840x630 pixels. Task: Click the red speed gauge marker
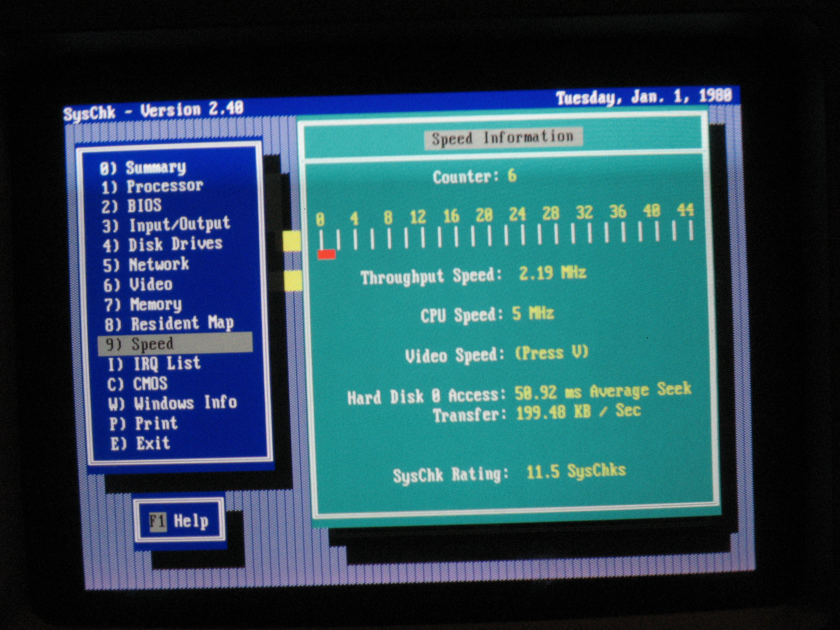(x=327, y=254)
